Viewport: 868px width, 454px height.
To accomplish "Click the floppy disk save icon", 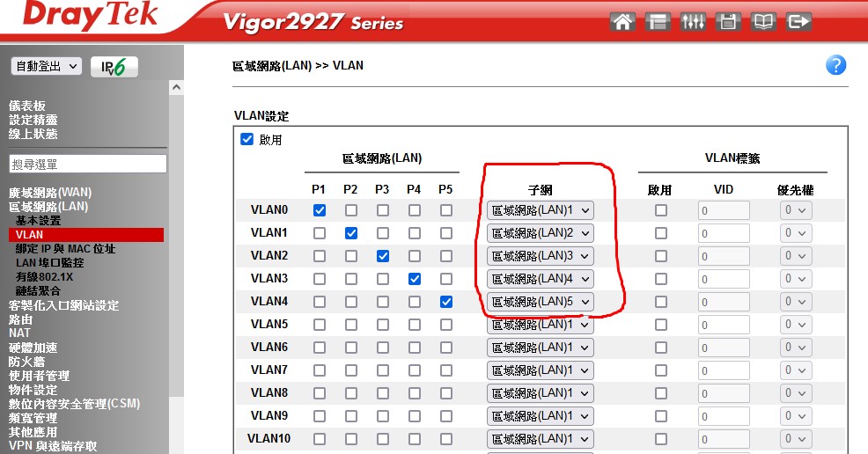I will 728,22.
